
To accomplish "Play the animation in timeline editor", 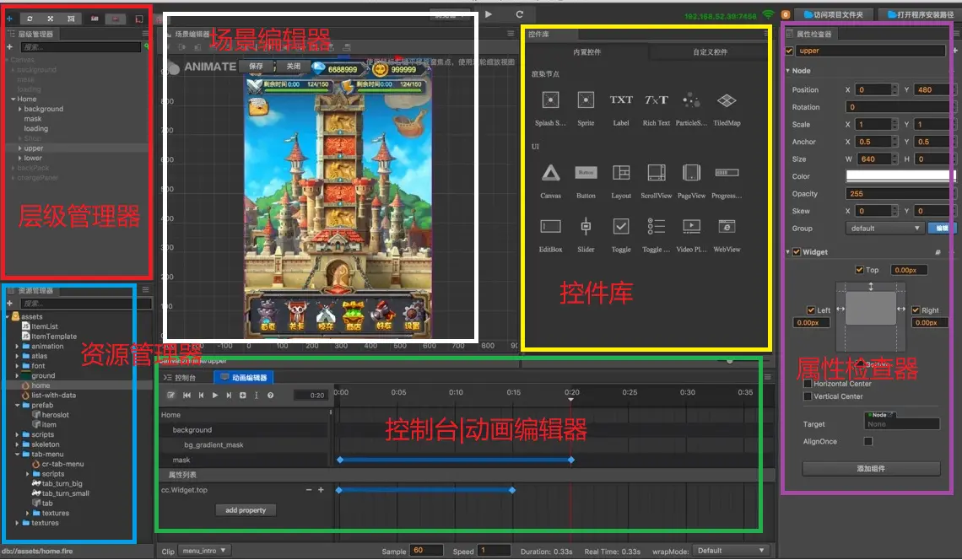I will click(214, 395).
